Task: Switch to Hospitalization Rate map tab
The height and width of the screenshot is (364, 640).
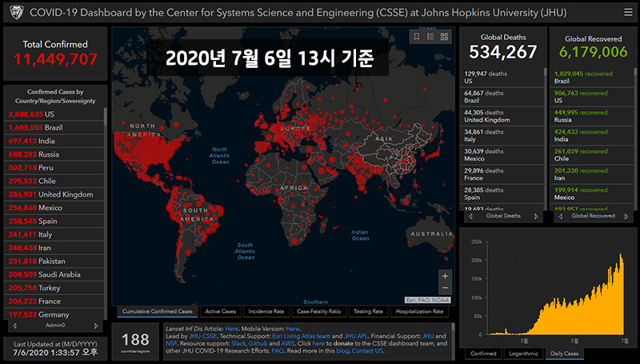Action: [419, 311]
